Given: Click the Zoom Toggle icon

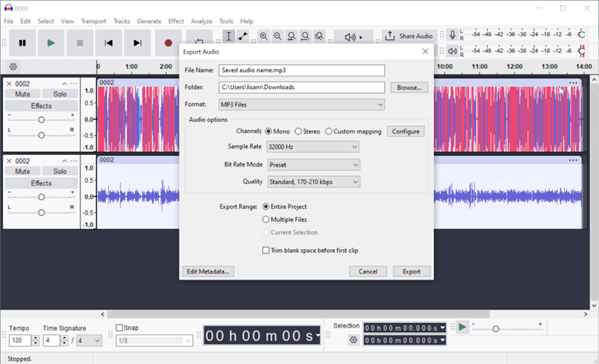Looking at the screenshot, I should pyautogui.click(x=319, y=36).
